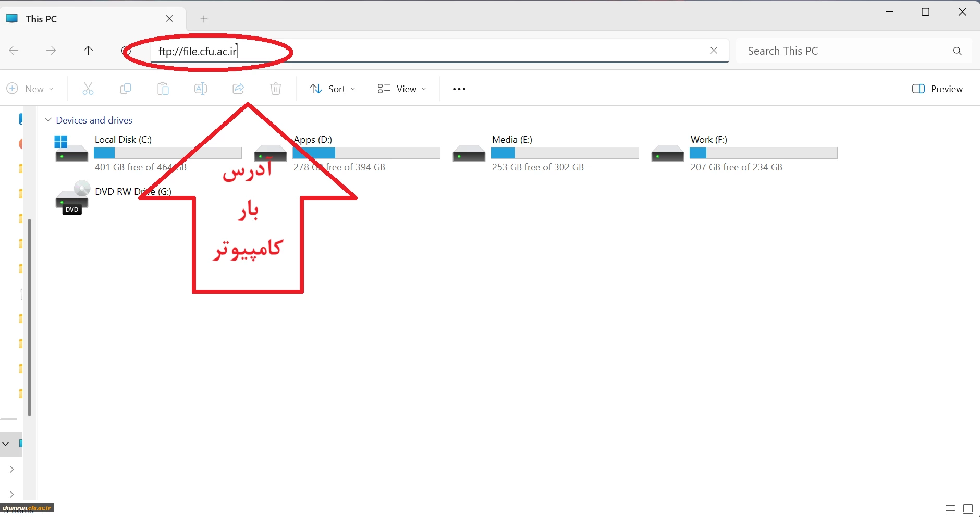
Task: Click the Rename icon in toolbar
Action: (201, 89)
